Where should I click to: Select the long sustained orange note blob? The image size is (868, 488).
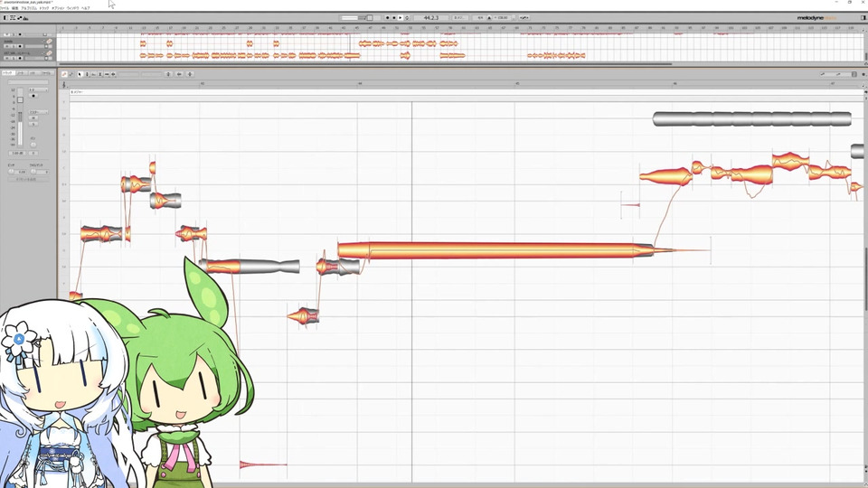(495, 250)
